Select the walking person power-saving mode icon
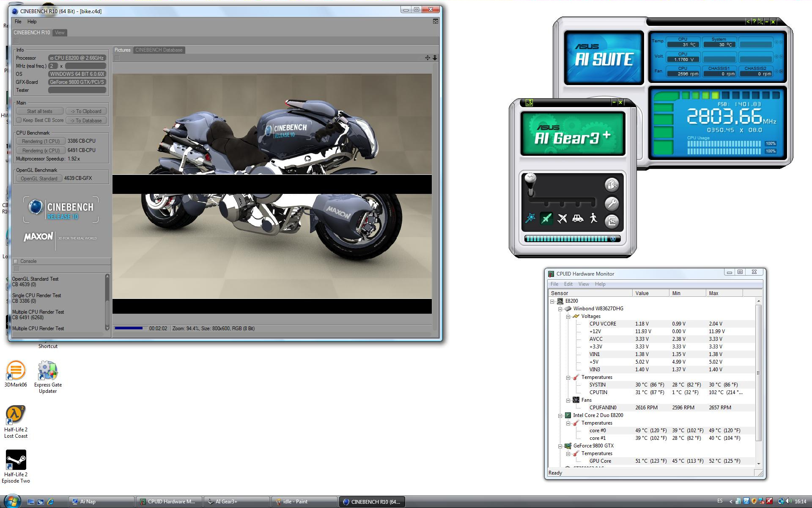812x508 pixels. pos(593,218)
